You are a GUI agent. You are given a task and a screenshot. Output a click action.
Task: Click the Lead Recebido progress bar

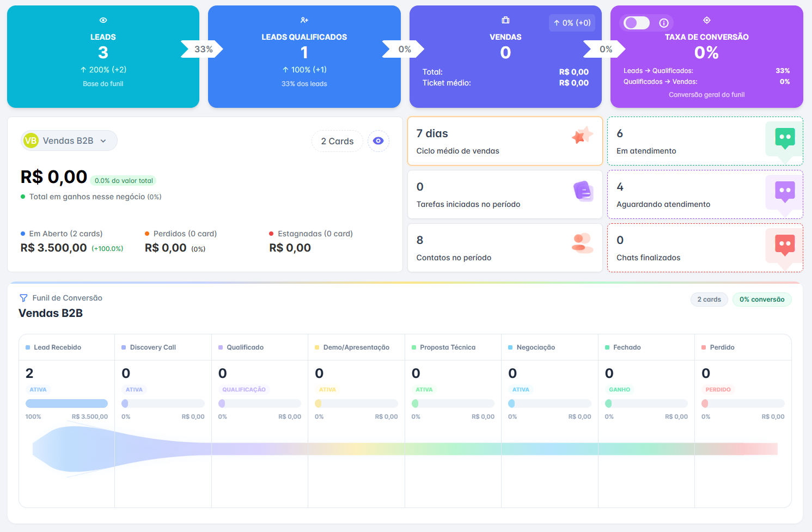click(66, 403)
